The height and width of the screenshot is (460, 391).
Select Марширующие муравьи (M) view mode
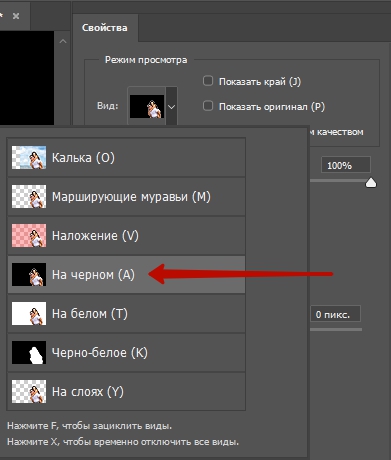[x=126, y=197]
